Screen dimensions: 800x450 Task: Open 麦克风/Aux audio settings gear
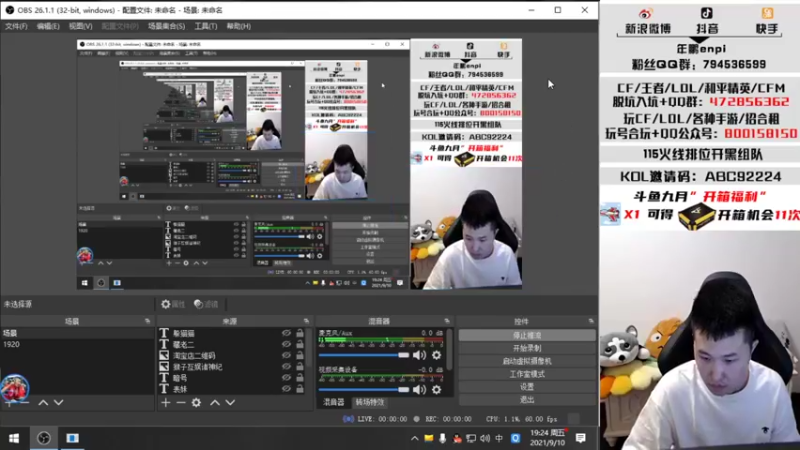click(x=437, y=355)
